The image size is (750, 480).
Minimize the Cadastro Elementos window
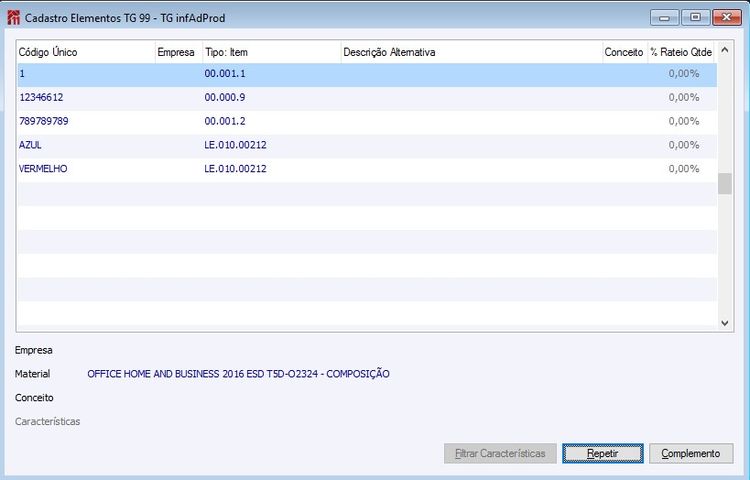pos(664,18)
